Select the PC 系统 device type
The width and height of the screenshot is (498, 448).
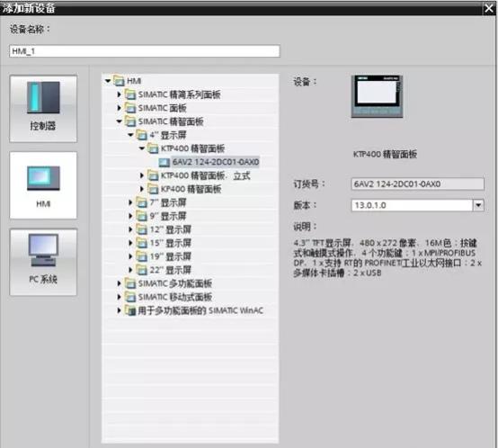pos(43,262)
